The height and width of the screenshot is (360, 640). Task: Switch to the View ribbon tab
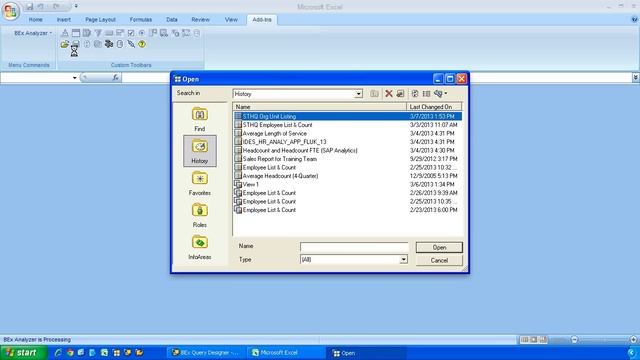click(x=231, y=20)
